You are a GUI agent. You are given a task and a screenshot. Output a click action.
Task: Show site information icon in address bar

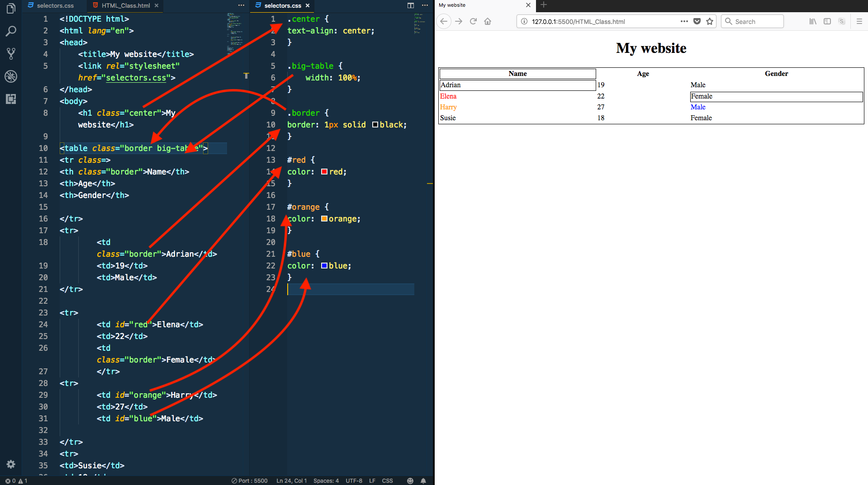(524, 21)
